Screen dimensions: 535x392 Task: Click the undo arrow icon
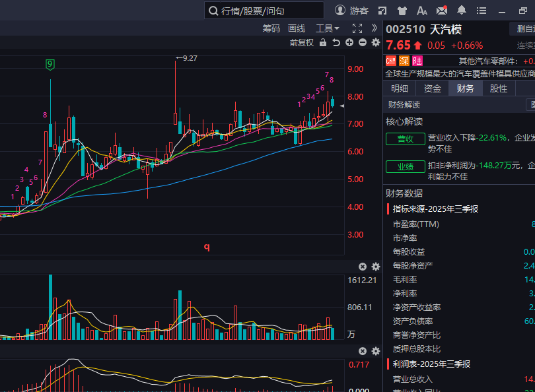tap(336, 43)
